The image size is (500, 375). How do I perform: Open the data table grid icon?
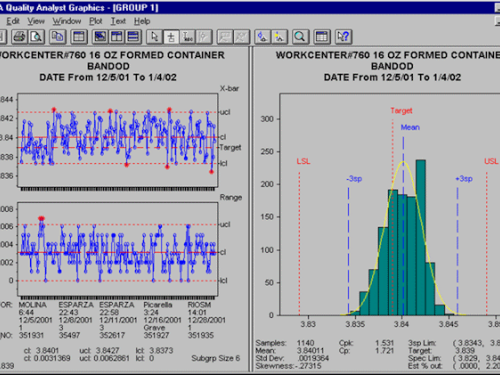pos(322,37)
